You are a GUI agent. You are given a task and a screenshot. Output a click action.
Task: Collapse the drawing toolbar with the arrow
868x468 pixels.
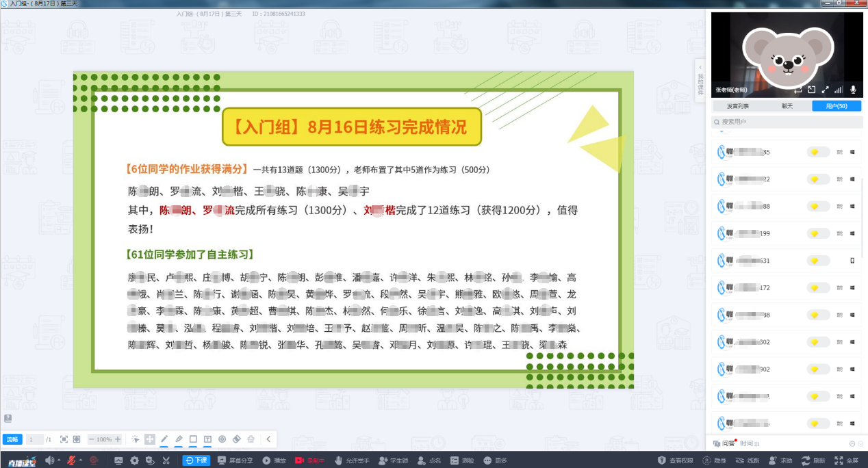[x=268, y=439]
